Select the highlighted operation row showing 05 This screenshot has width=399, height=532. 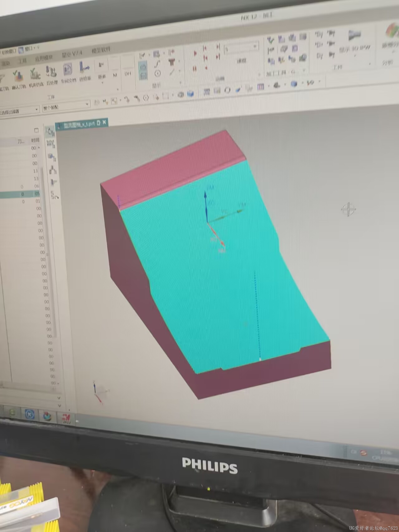point(21,194)
